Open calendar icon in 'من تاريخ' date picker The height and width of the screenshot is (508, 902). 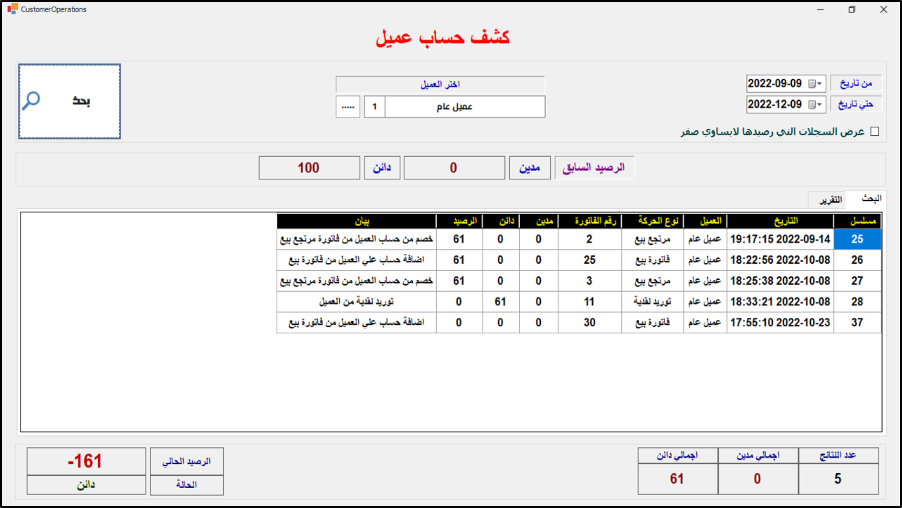(x=811, y=83)
